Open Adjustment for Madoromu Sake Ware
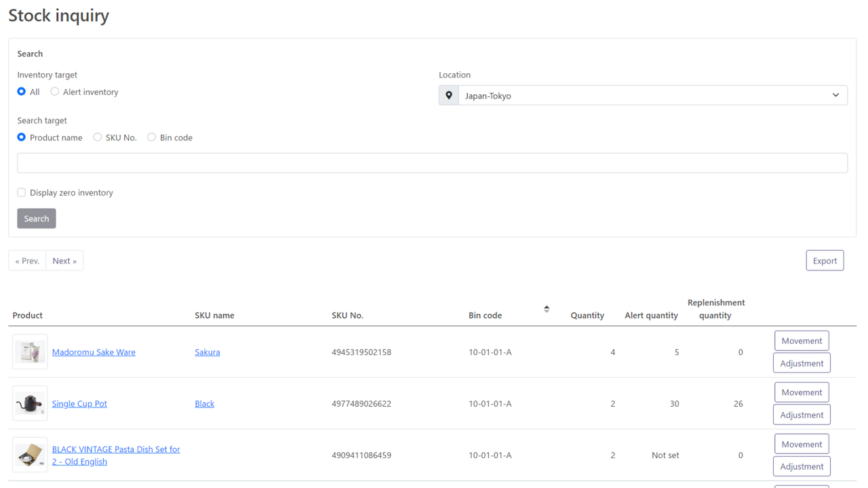 pyautogui.click(x=802, y=363)
